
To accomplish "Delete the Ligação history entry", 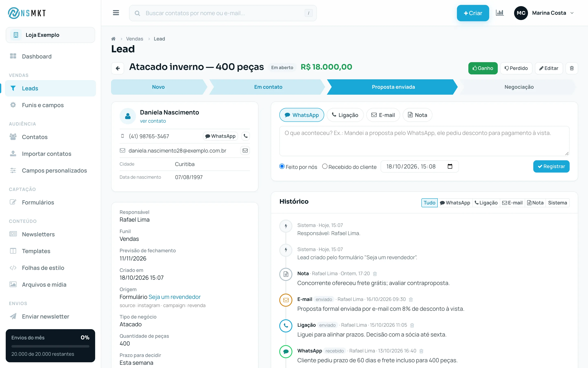I will click(412, 325).
